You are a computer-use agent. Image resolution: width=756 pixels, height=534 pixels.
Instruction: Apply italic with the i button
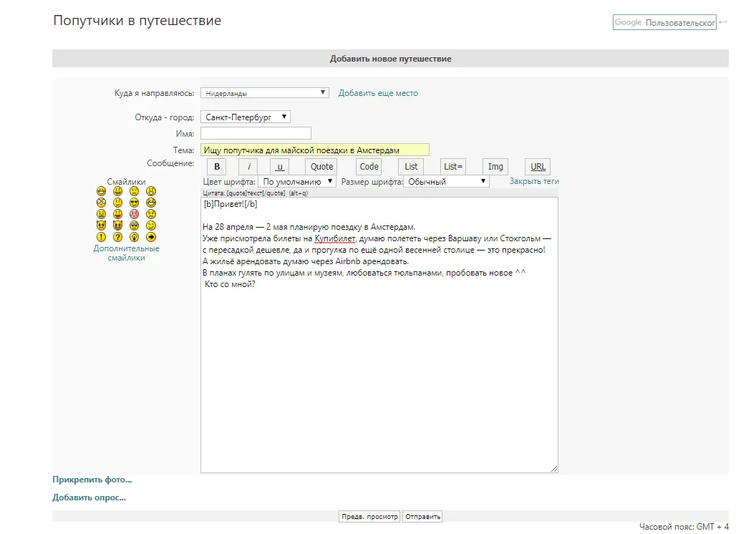point(248,167)
